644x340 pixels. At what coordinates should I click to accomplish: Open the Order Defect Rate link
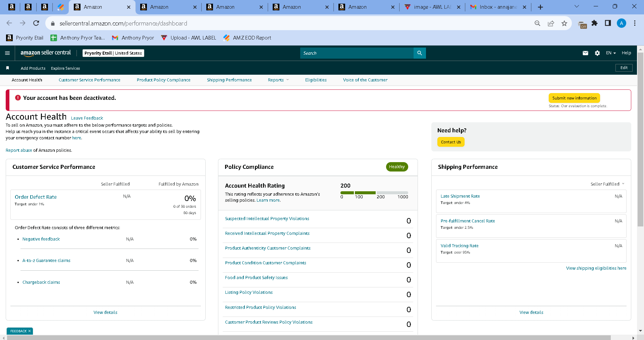(36, 197)
